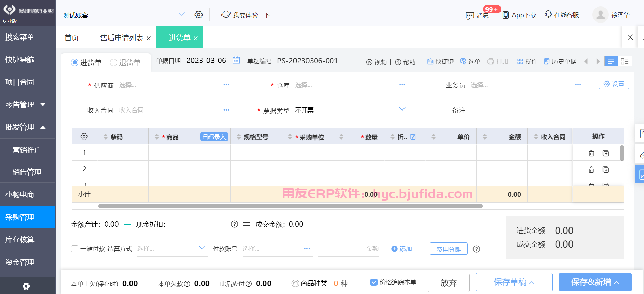The height and width of the screenshot is (294, 644).
Task: Edit the 折扣 column icon
Action: coord(413,137)
